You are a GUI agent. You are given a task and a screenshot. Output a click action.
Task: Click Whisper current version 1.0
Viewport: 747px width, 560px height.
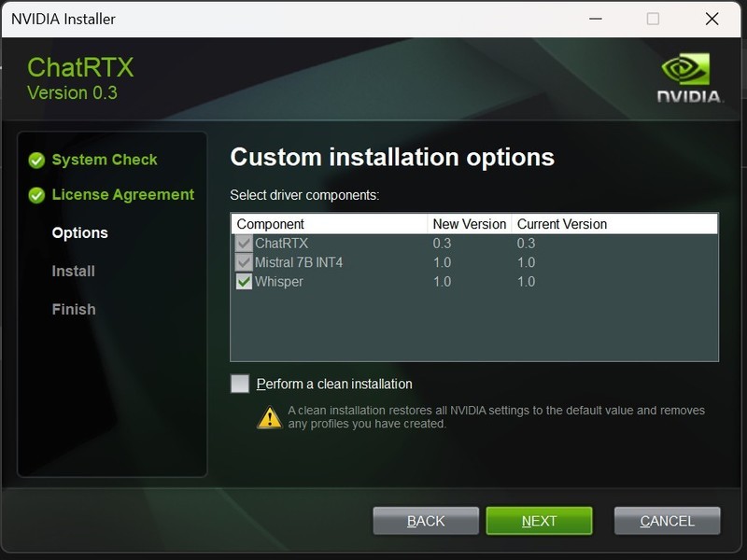click(x=526, y=282)
